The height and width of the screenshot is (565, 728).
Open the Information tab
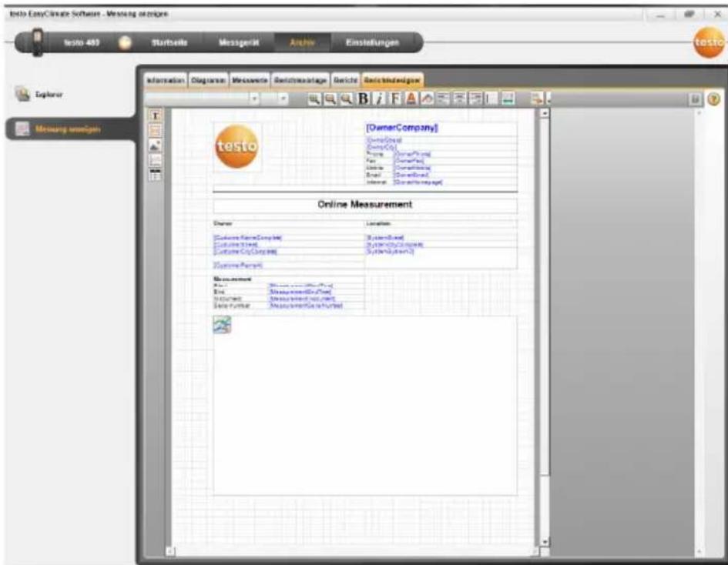tap(166, 80)
